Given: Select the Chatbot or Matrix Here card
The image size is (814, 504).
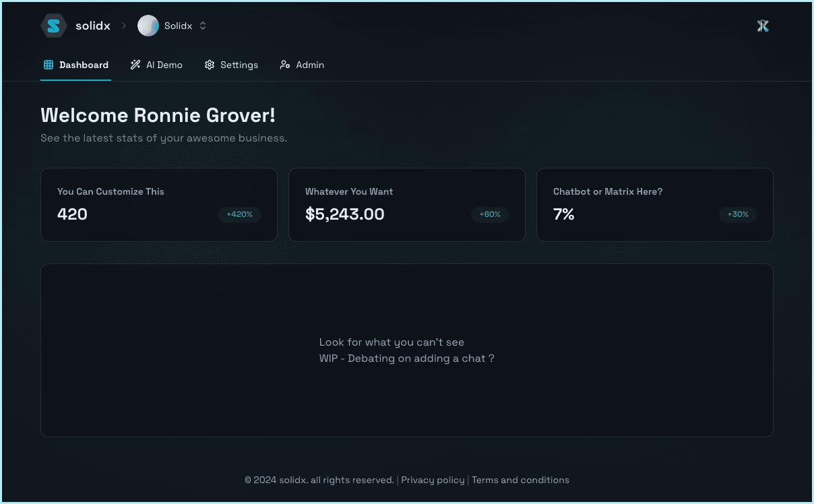Looking at the screenshot, I should coord(654,205).
